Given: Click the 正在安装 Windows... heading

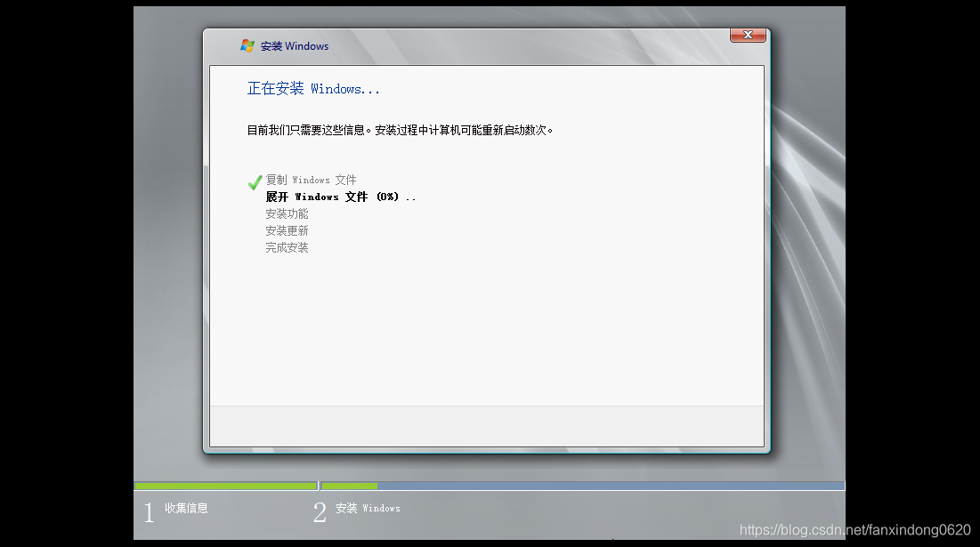Looking at the screenshot, I should click(313, 89).
